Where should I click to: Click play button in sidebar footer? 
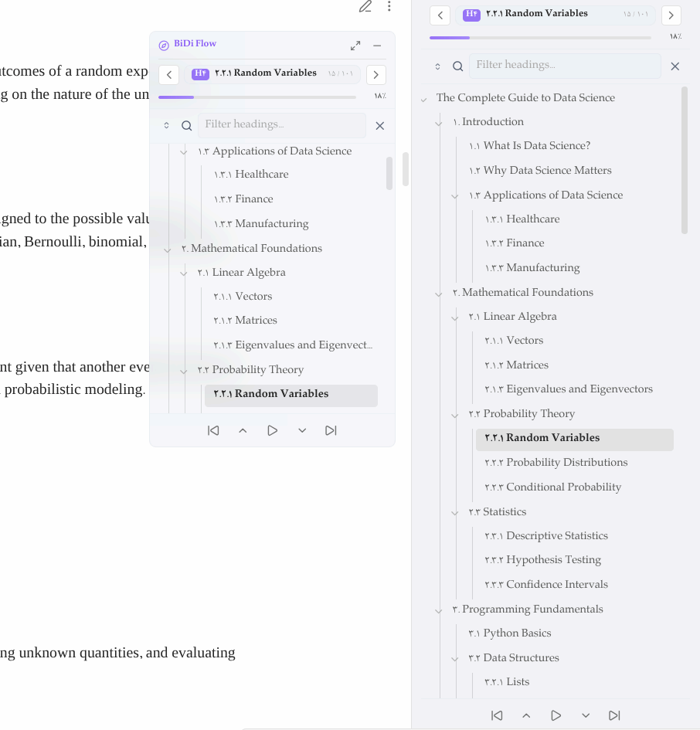tap(556, 715)
